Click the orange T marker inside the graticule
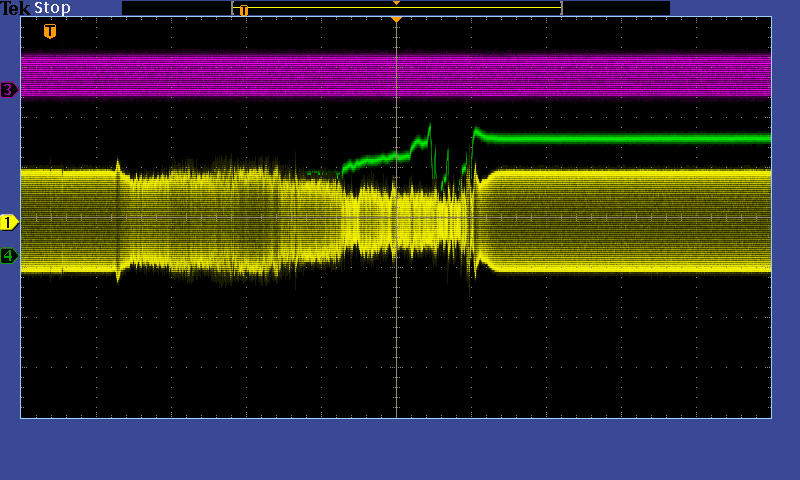 point(50,31)
